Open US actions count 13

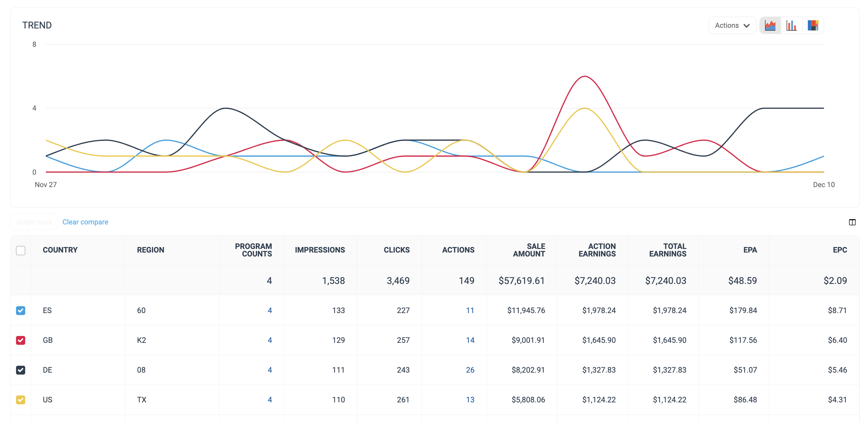[470, 400]
